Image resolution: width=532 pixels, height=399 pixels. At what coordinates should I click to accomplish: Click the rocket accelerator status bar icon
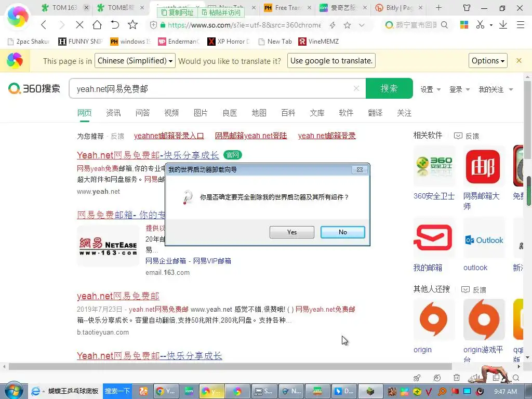(x=417, y=378)
